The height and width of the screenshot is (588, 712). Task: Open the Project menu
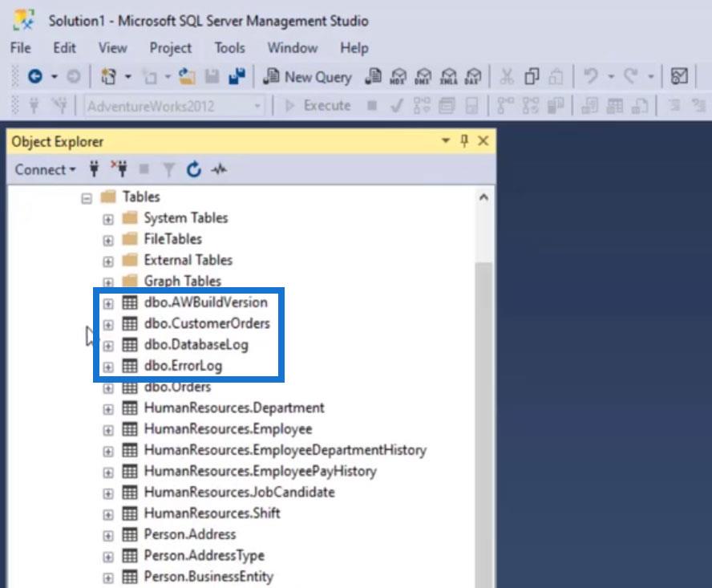[x=171, y=48]
